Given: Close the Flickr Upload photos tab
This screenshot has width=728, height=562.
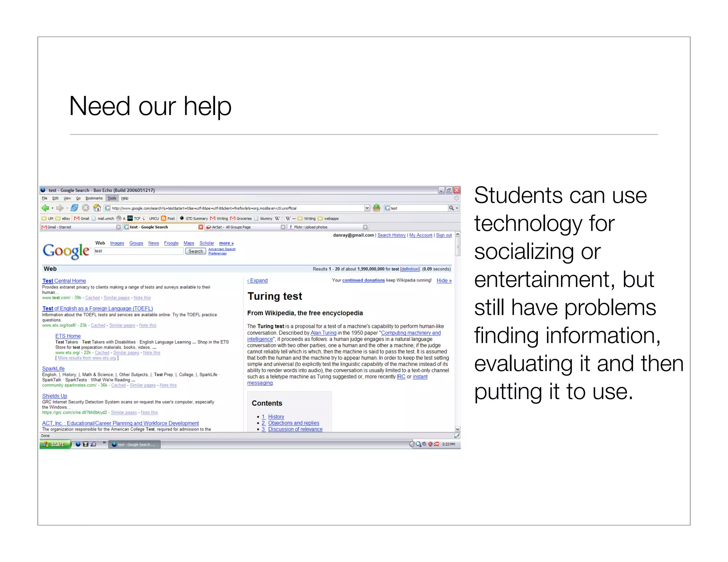Looking at the screenshot, I should point(365,227).
